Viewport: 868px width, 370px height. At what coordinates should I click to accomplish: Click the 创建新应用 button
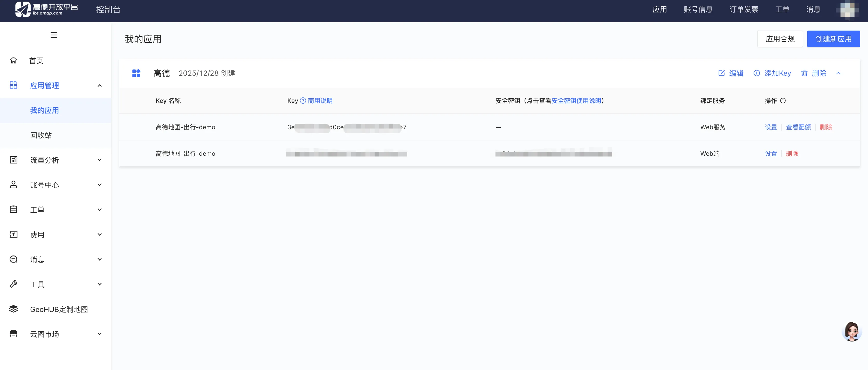(x=833, y=39)
